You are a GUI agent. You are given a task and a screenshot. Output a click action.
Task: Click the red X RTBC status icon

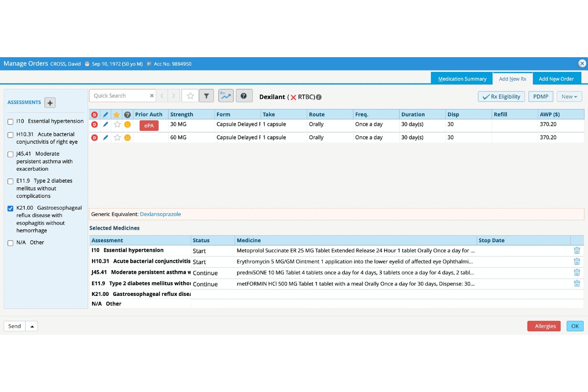coord(293,97)
